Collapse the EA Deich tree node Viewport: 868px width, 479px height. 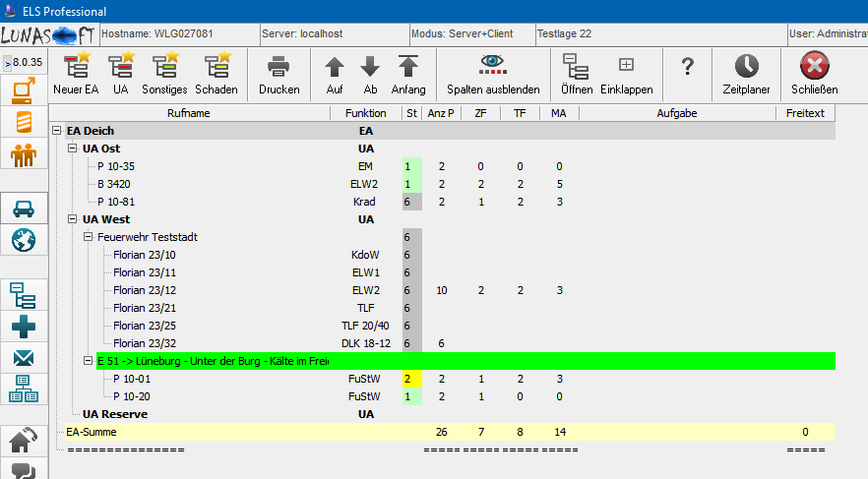tap(57, 131)
